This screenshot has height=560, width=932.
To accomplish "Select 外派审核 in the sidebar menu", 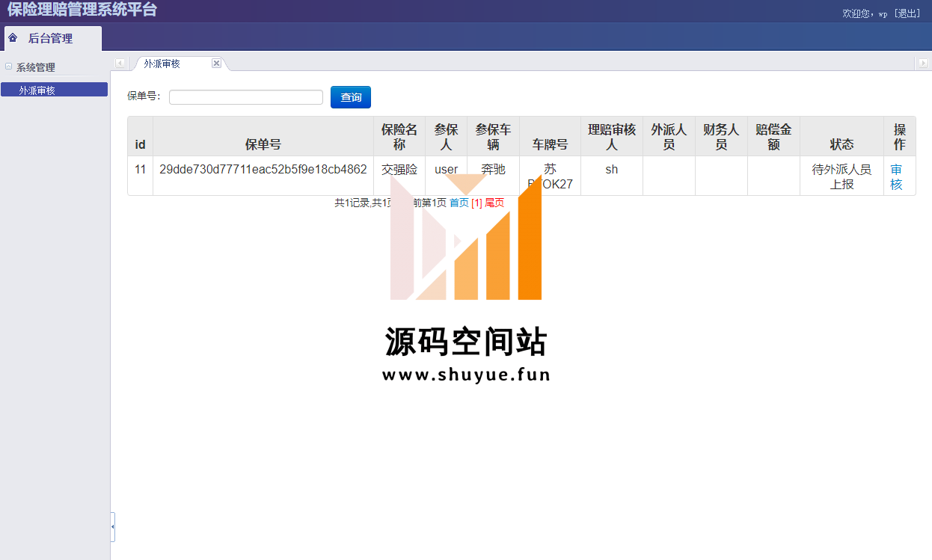I will click(37, 90).
